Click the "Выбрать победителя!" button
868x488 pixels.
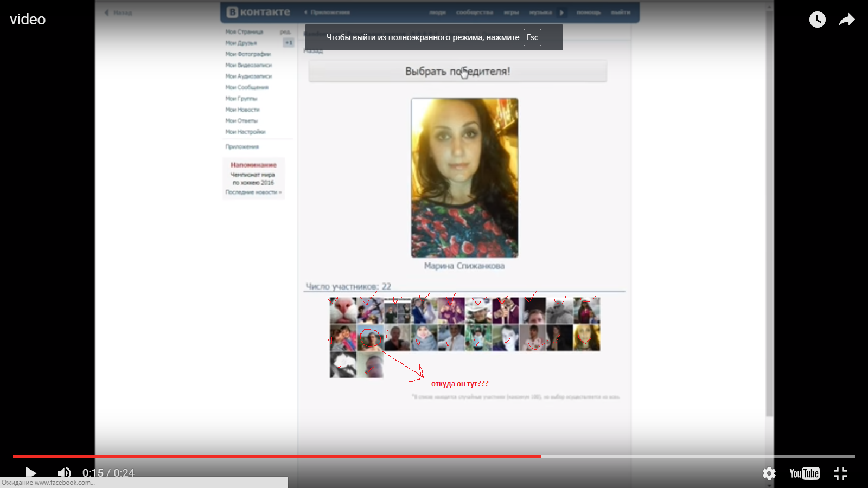(x=457, y=72)
